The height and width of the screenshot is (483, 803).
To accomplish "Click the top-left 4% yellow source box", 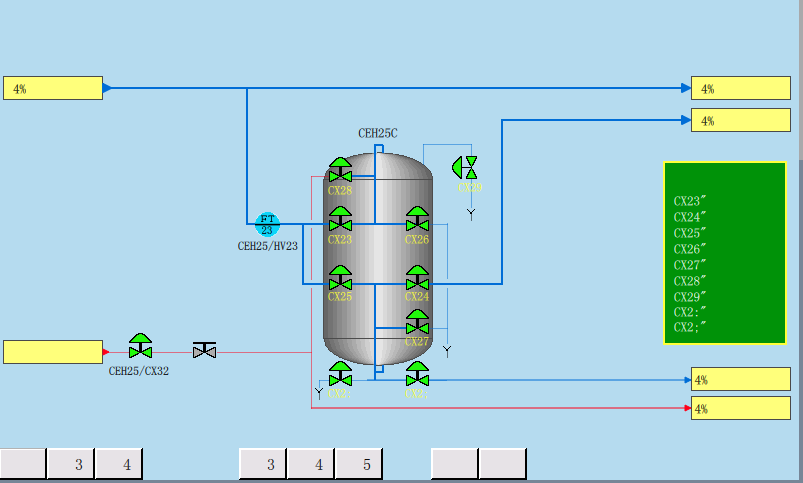I will [53, 88].
